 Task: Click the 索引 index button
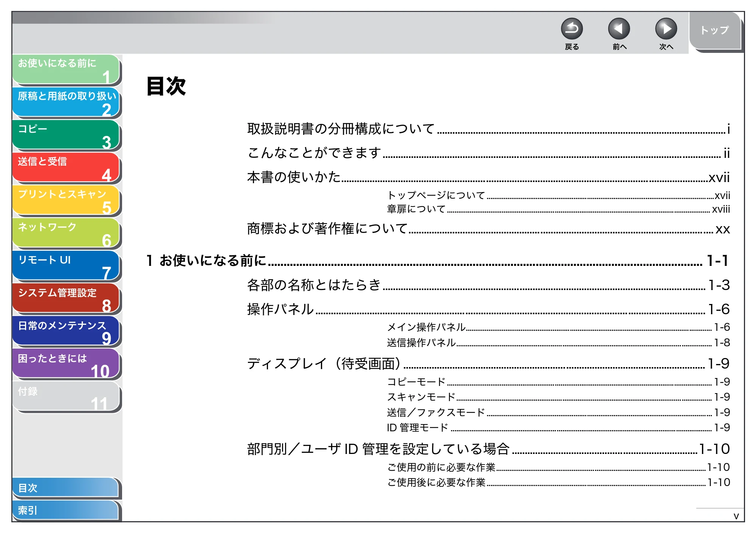[x=66, y=510]
